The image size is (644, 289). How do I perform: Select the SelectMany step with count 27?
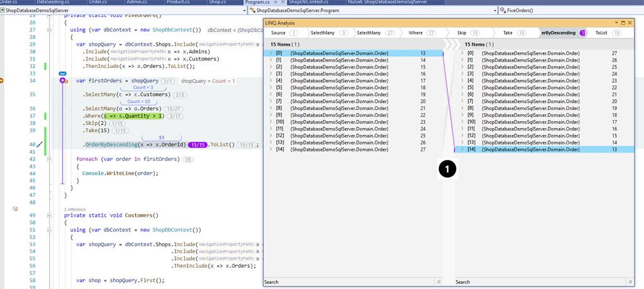tap(375, 33)
